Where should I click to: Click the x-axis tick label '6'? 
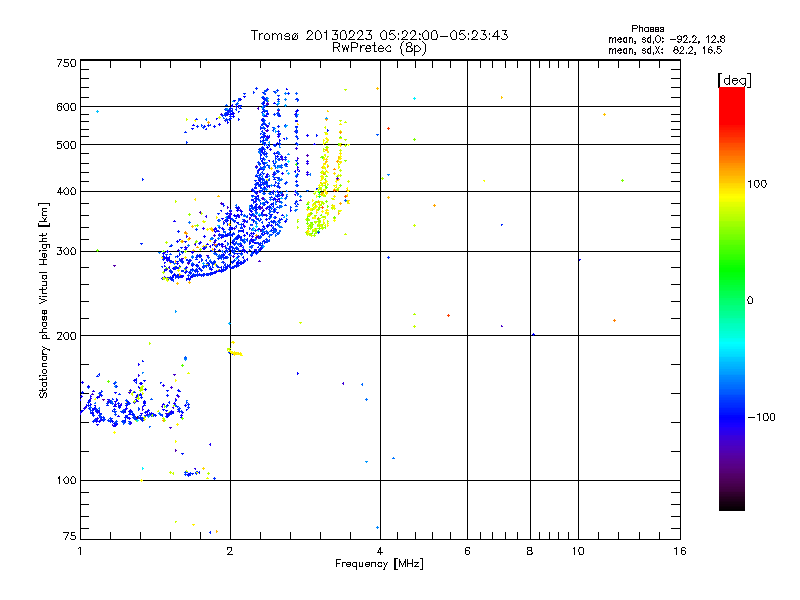467,551
